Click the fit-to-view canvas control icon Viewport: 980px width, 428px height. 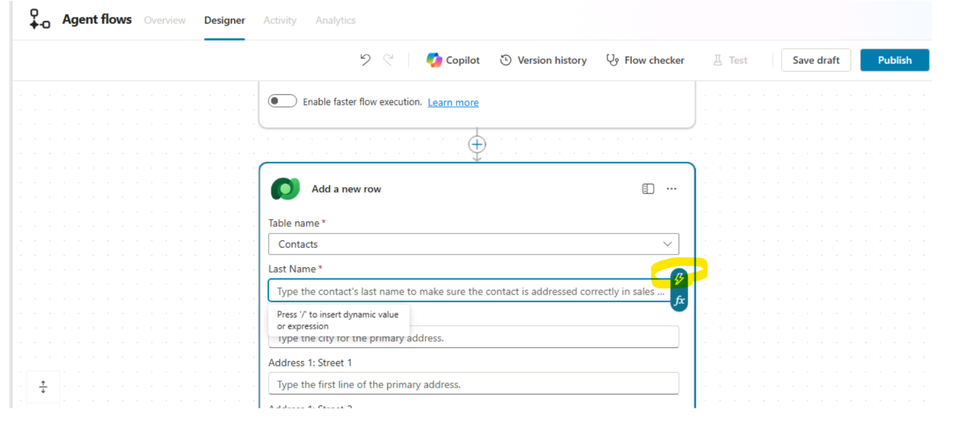43,387
